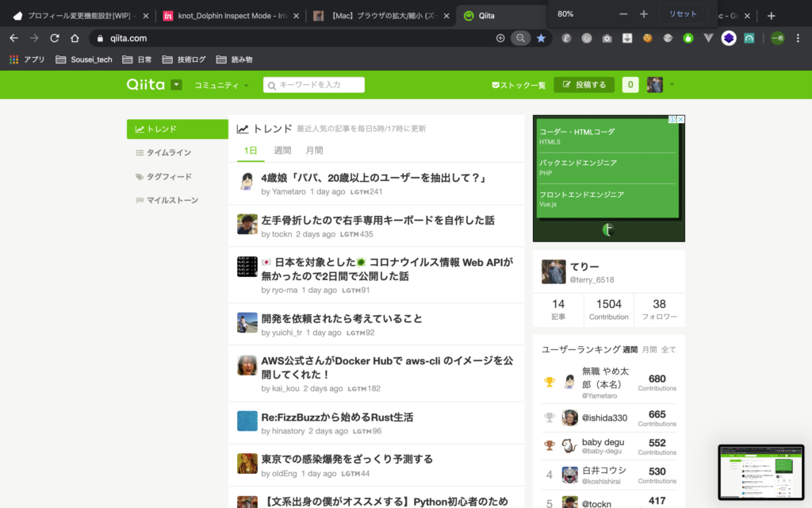
Task: Click the Qiita logo in the header
Action: click(x=146, y=84)
